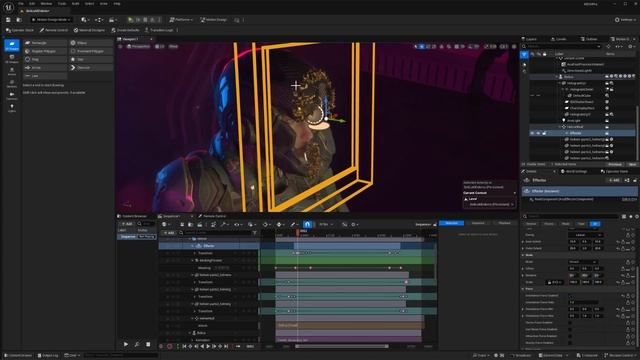Select the Regular Polygon shape tool
This screenshot has width=640, height=360.
point(45,51)
